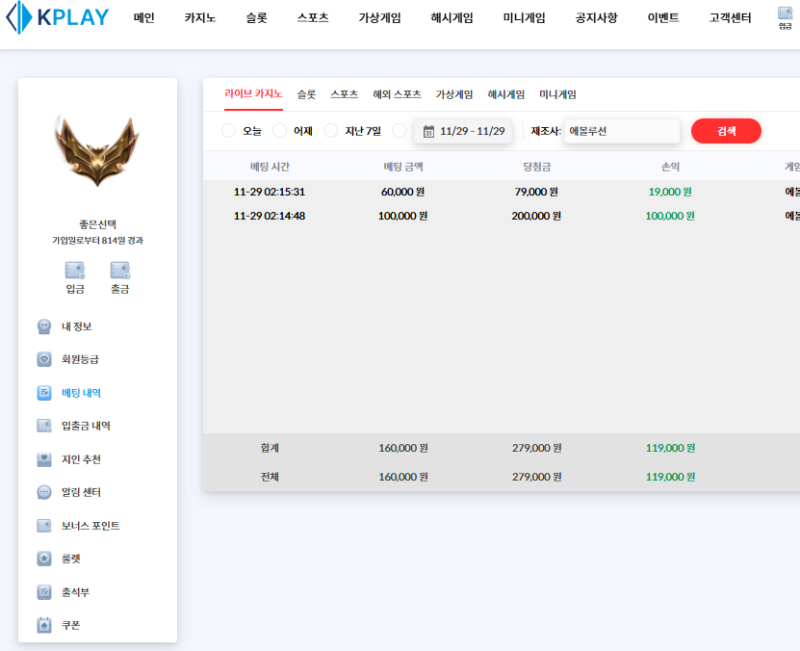
Task: Open the 룰렛 sidebar icon
Action: pos(42,558)
